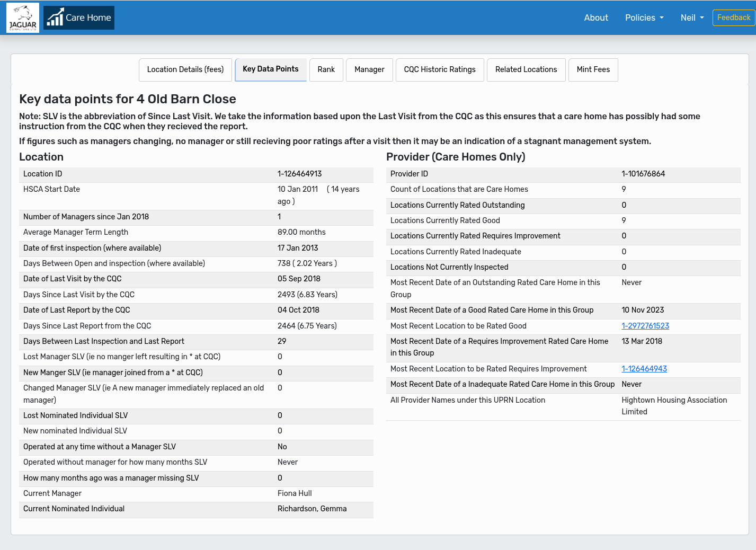Show the Related Locations tab
Viewport: 756px width, 550px height.
coord(526,69)
